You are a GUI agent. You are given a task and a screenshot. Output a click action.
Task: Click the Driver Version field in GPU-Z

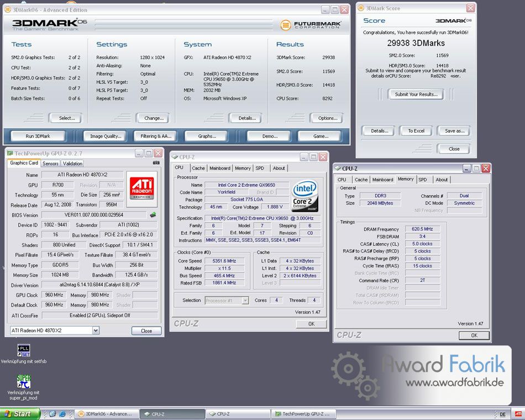click(99, 285)
